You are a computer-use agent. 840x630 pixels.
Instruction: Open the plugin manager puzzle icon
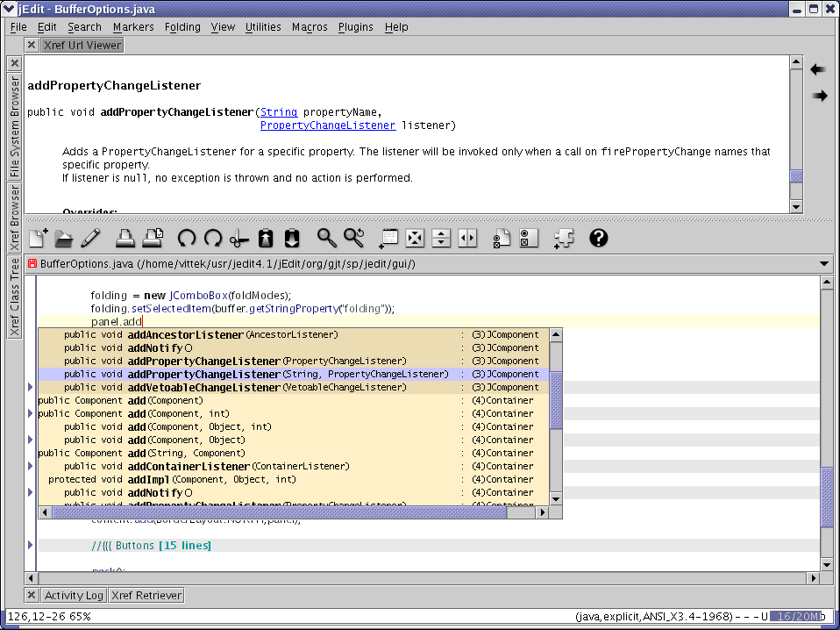(564, 238)
